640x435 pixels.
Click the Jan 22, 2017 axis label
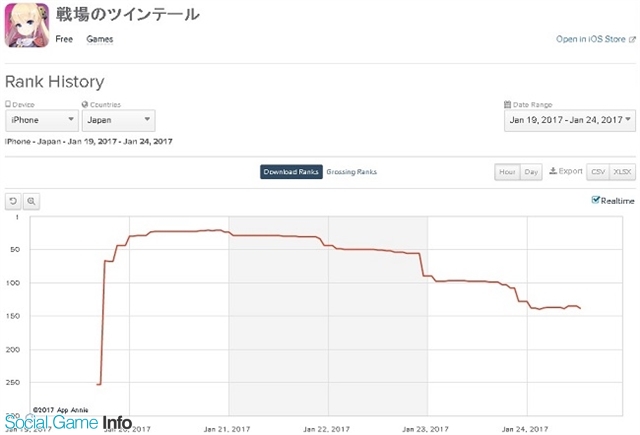pyautogui.click(x=326, y=429)
